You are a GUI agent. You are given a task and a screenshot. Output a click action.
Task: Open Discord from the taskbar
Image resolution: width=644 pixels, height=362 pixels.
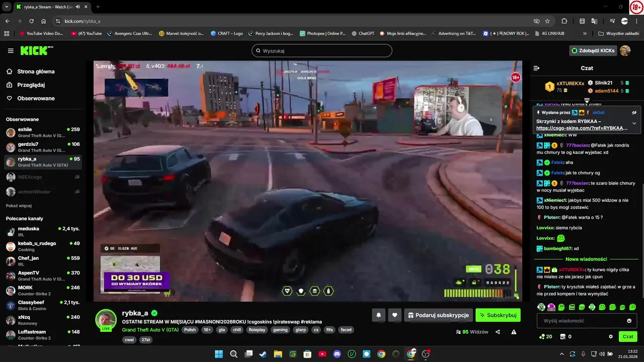point(337,354)
